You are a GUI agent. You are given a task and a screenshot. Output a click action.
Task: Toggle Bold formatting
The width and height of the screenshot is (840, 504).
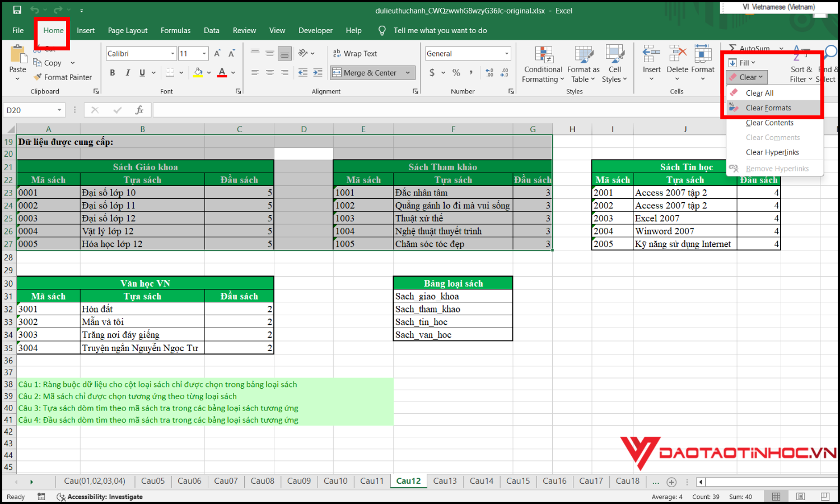point(113,73)
